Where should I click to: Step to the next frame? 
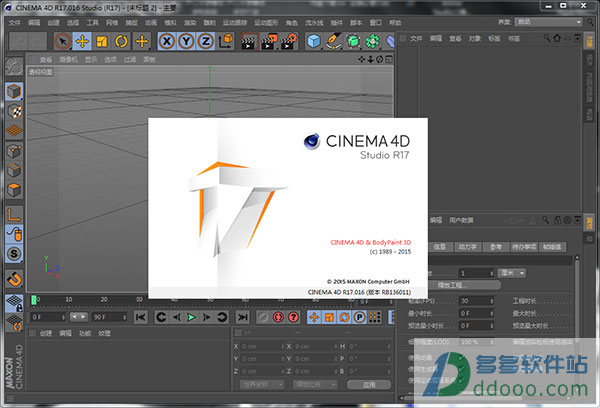(207, 317)
